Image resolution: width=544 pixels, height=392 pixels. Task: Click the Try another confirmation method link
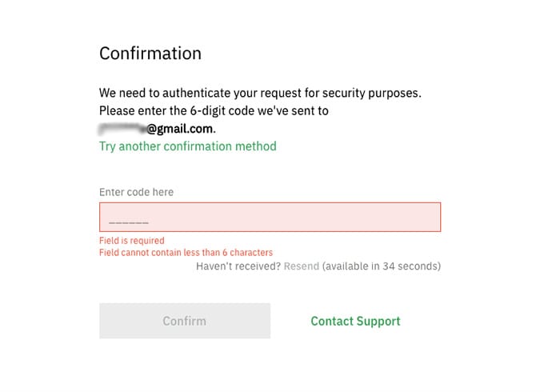pyautogui.click(x=187, y=146)
